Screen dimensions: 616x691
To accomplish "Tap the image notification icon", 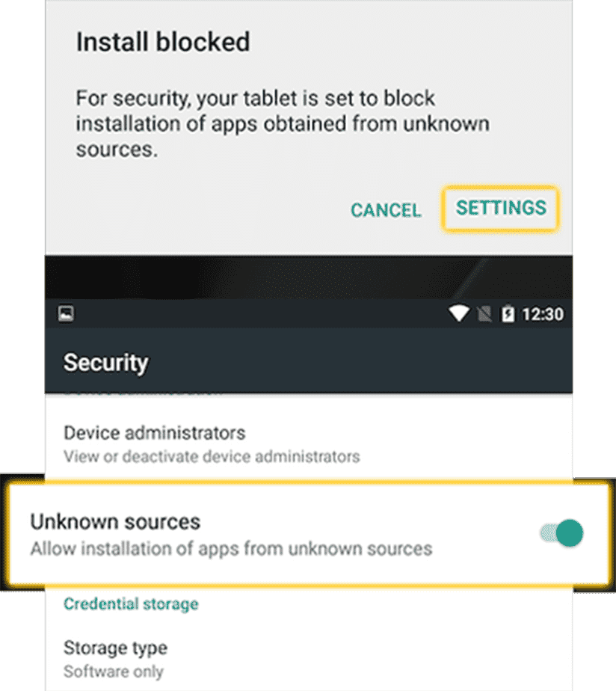I will coord(66,314).
